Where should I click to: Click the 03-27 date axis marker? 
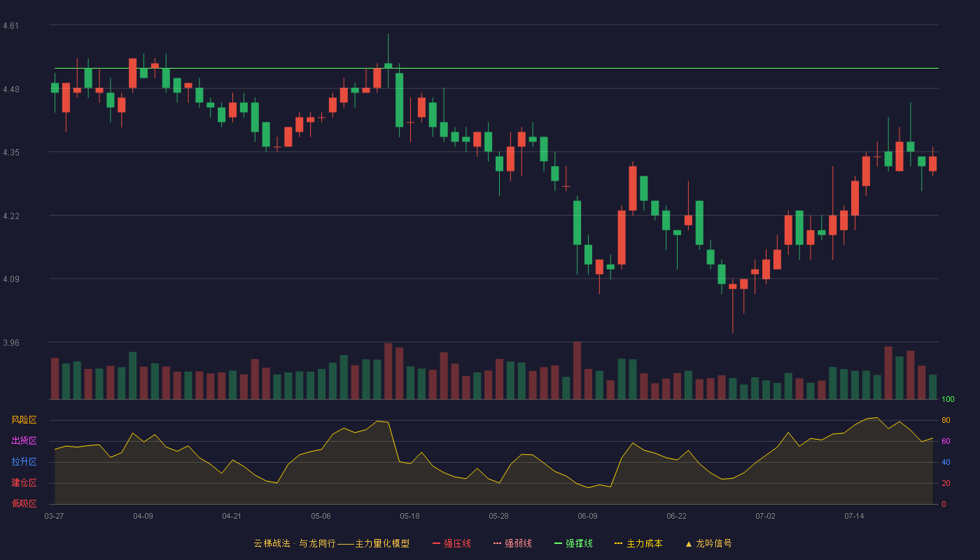click(x=54, y=516)
